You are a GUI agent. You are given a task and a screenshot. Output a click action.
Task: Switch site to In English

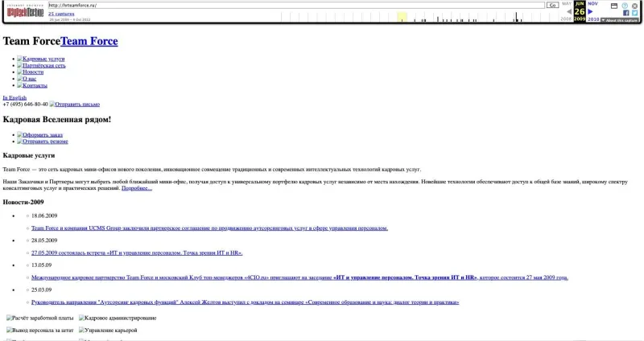14,97
